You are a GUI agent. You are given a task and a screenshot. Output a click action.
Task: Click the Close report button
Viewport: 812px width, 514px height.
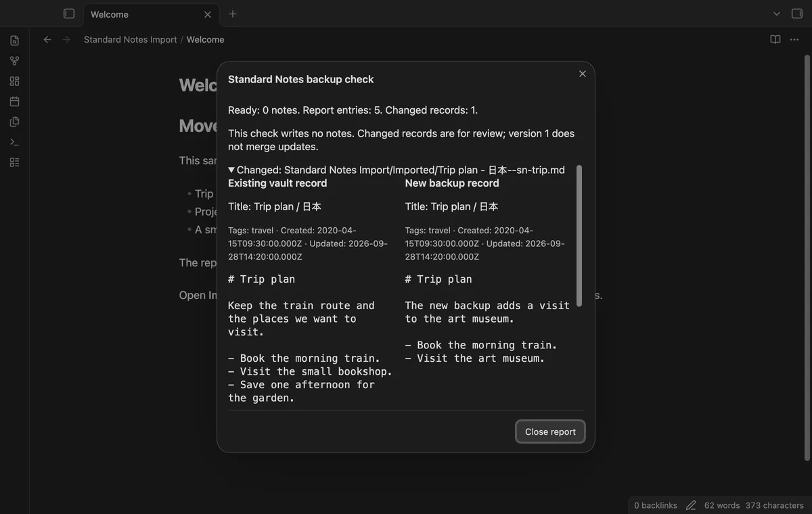tap(550, 431)
